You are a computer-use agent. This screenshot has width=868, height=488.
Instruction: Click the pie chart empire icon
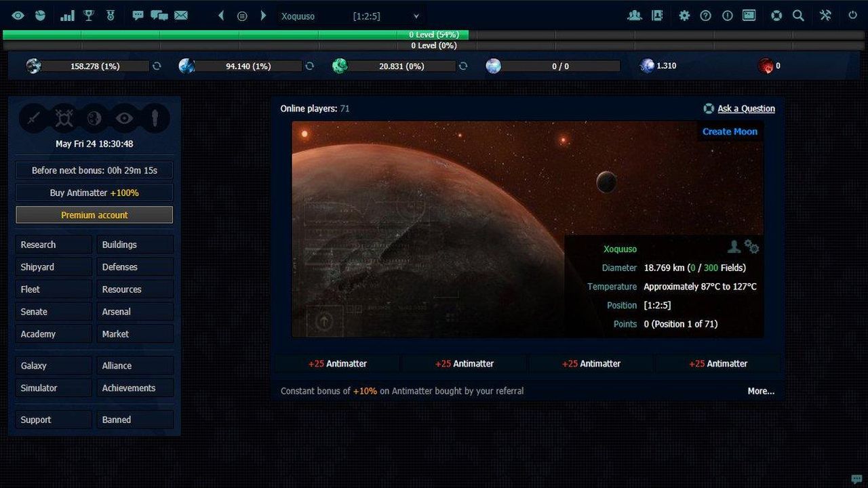(x=40, y=16)
